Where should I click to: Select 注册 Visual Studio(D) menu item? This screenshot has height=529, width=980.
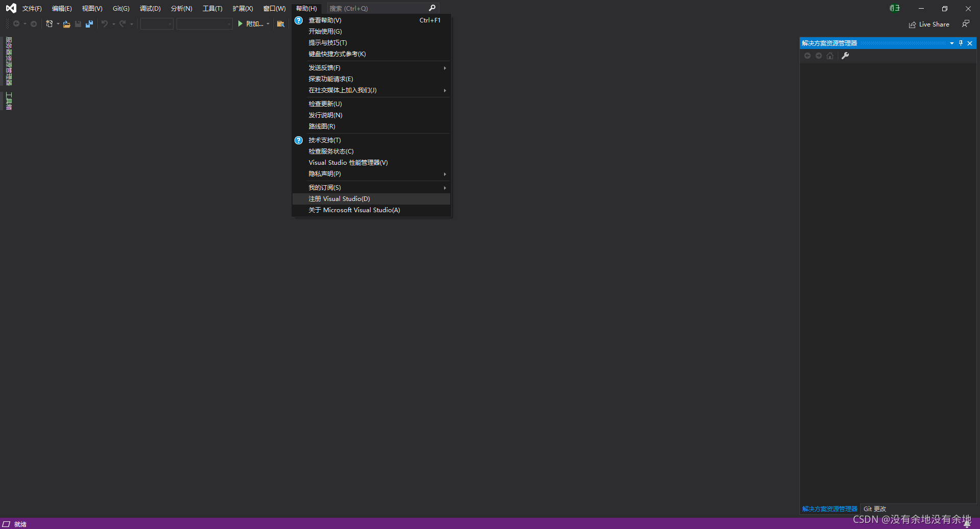[x=371, y=199]
